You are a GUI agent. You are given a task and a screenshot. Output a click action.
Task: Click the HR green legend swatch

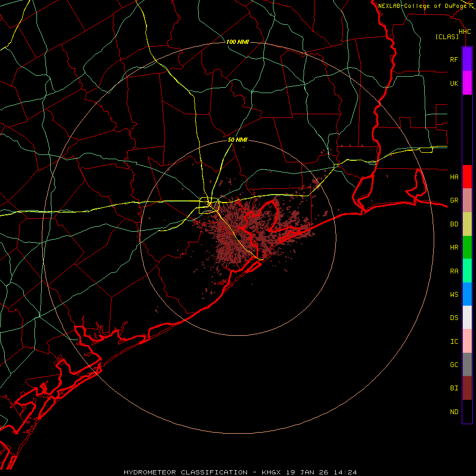(467, 248)
